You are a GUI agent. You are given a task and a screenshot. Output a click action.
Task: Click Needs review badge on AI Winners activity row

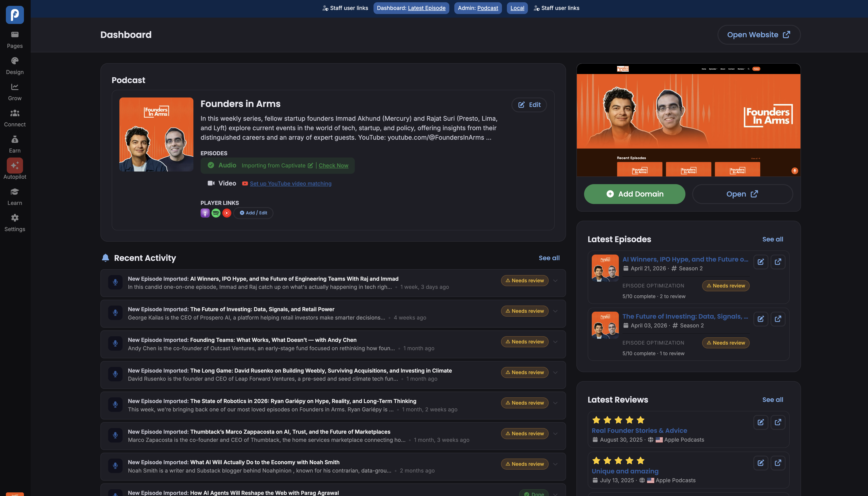click(525, 281)
